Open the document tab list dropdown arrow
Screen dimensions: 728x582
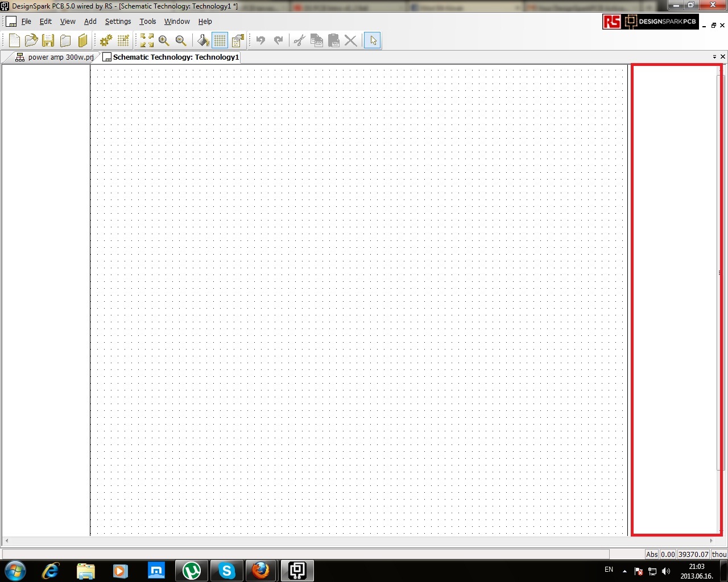point(714,57)
